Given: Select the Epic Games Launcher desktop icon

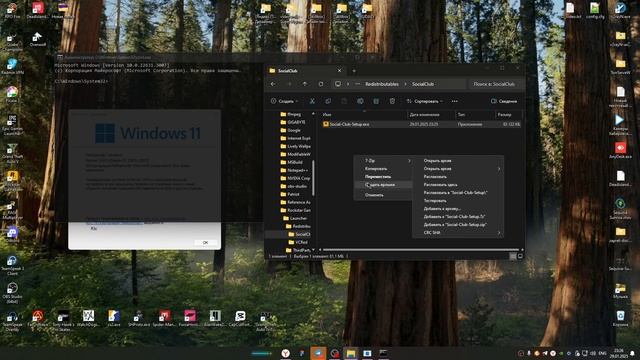Looking at the screenshot, I should click(12, 124).
